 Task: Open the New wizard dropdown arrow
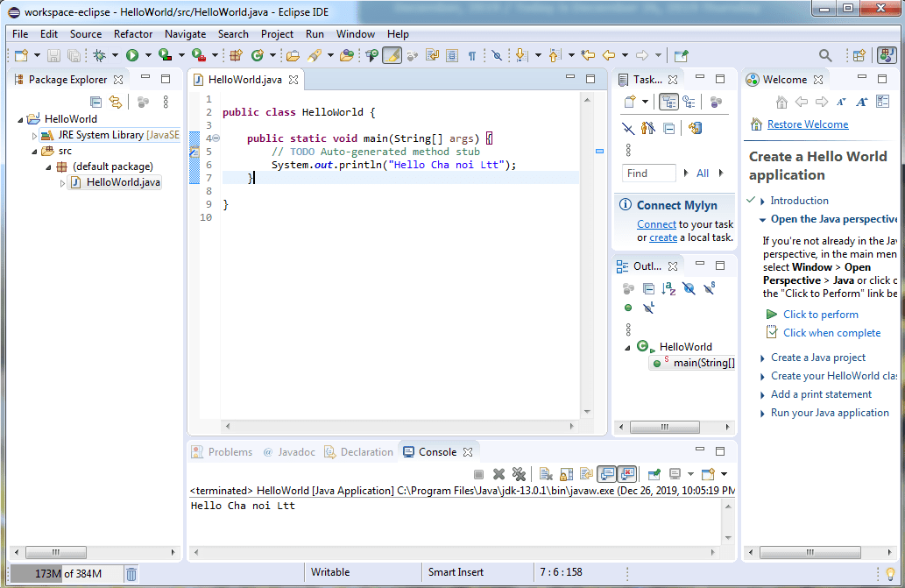pyautogui.click(x=37, y=55)
